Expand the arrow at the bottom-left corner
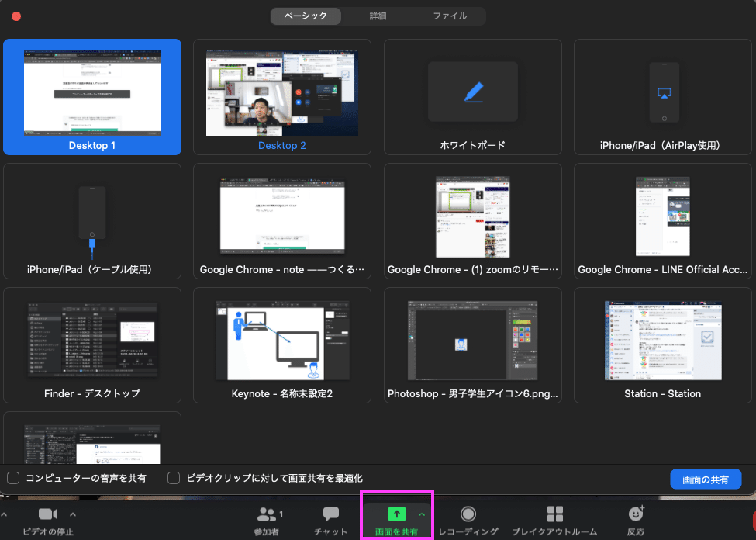The width and height of the screenshot is (756, 540). tap(5, 514)
